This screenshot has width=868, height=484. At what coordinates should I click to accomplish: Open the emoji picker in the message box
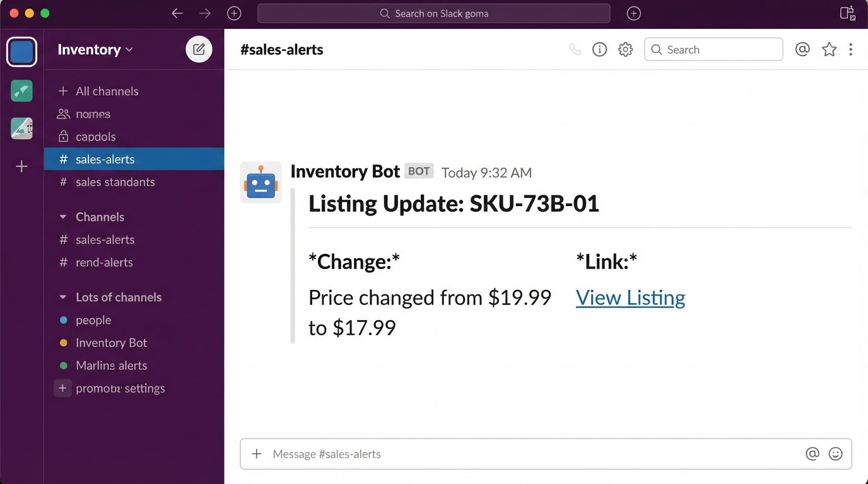[835, 453]
